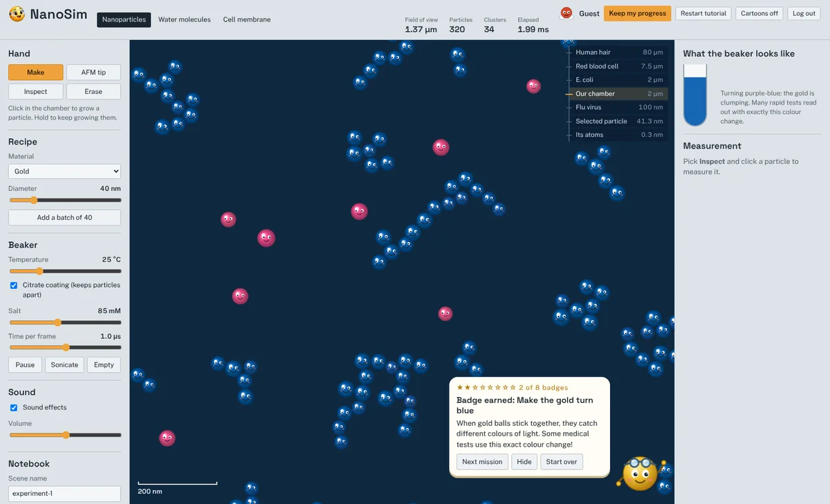Click the NanoSim smiley logo icon
Image resolution: width=830 pixels, height=504 pixels.
(x=17, y=13)
